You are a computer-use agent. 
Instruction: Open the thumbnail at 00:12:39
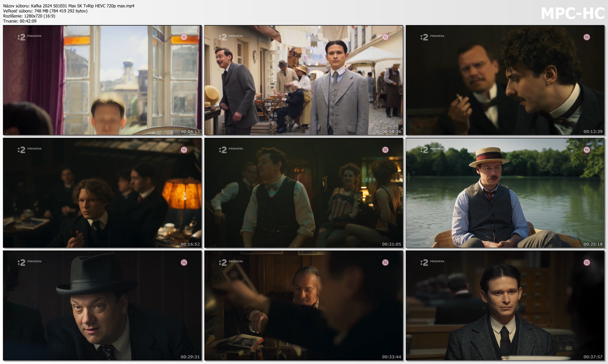[x=505, y=80]
